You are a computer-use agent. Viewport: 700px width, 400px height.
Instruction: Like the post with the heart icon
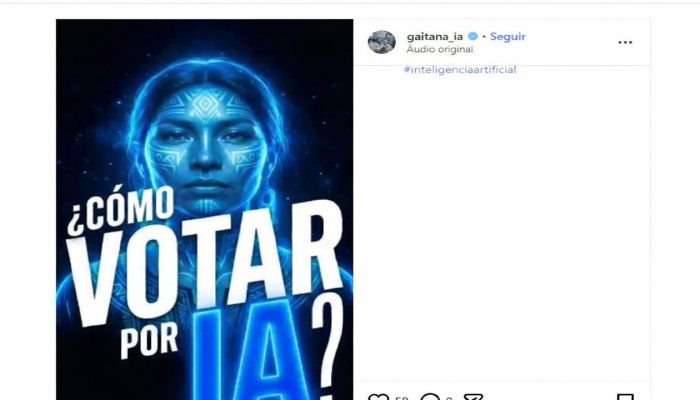coord(378,397)
